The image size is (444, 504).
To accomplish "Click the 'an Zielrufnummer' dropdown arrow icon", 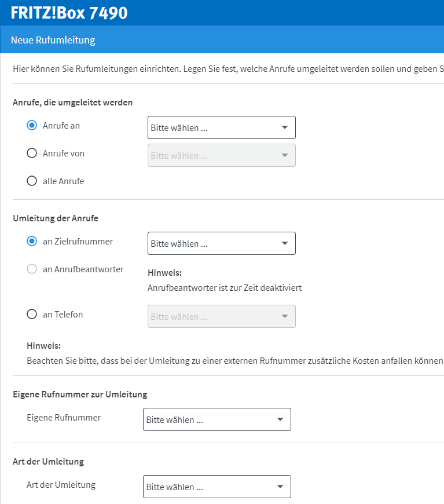I will (x=284, y=243).
